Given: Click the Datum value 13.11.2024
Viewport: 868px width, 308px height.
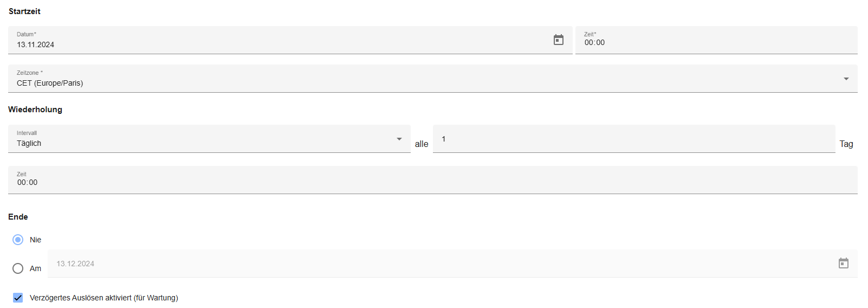Looking at the screenshot, I should coord(36,45).
